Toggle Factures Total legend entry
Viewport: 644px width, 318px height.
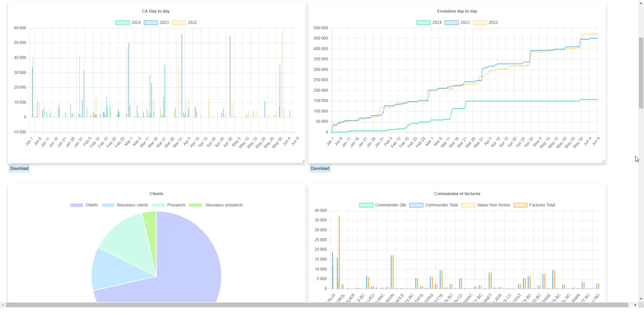click(x=534, y=205)
